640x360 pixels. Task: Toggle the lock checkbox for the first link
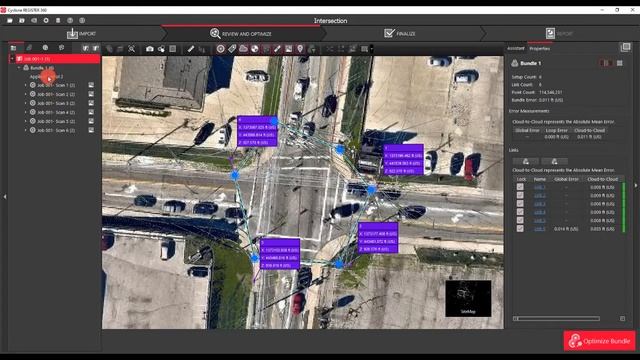click(x=520, y=187)
